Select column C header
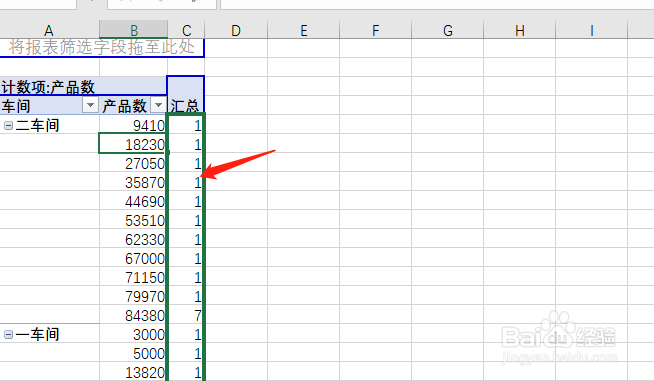Image resolution: width=654 pixels, height=381 pixels. pos(186,30)
